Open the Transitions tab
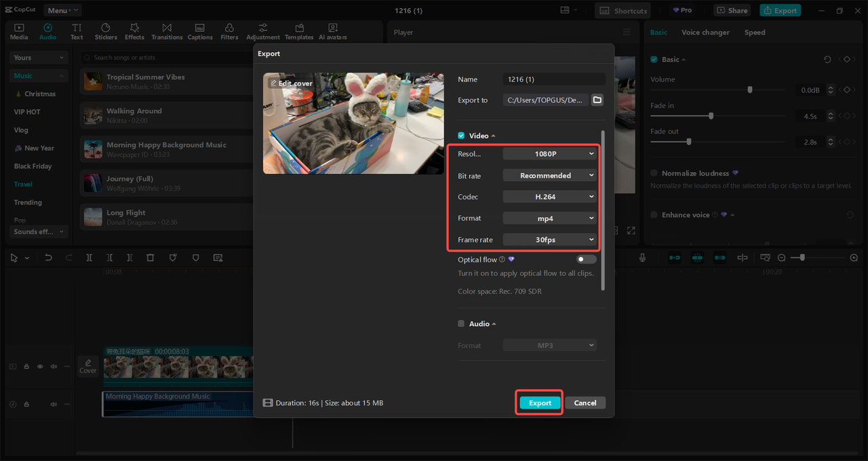868x461 pixels. tap(167, 31)
